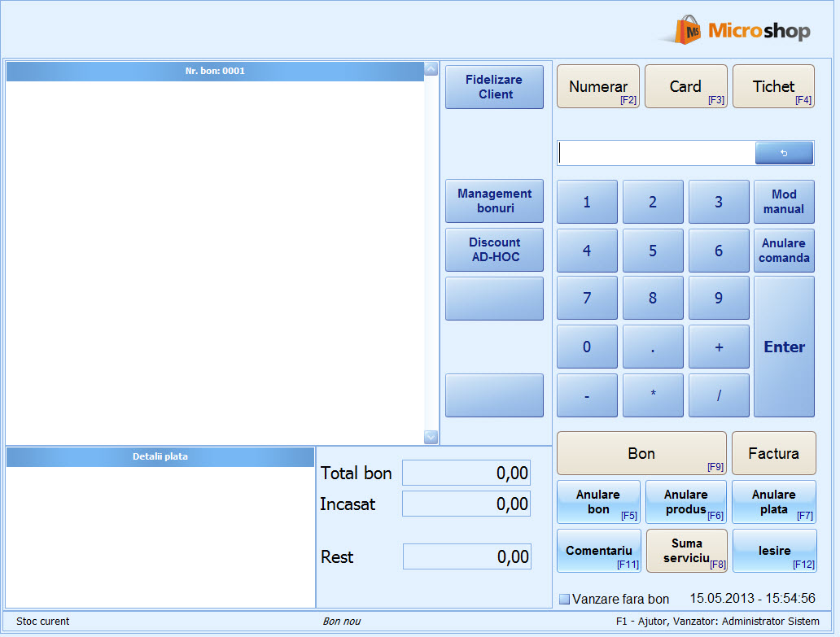Select Numerar cash payment

tap(598, 87)
